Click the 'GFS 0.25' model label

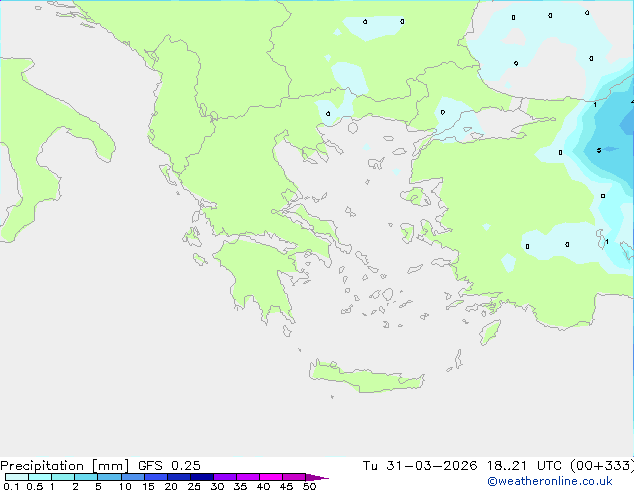[x=169, y=466]
